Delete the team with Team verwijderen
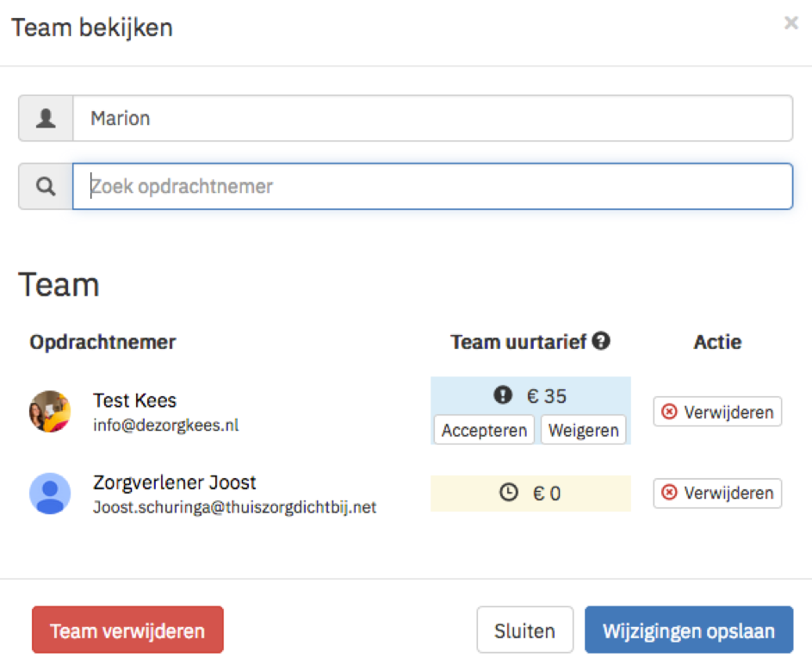Image resolution: width=812 pixels, height=671 pixels. tap(127, 630)
